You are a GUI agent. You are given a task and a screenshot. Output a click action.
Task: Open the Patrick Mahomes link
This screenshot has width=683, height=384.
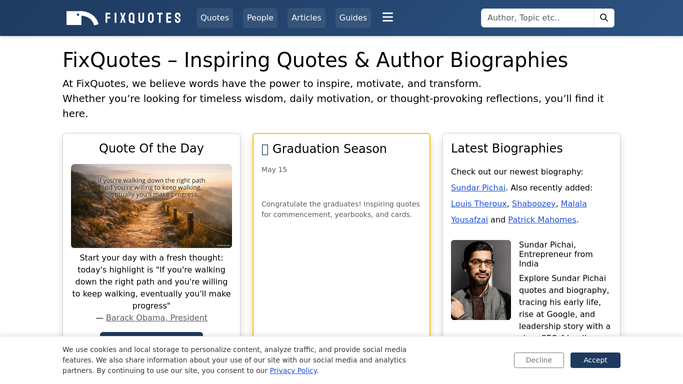542,220
